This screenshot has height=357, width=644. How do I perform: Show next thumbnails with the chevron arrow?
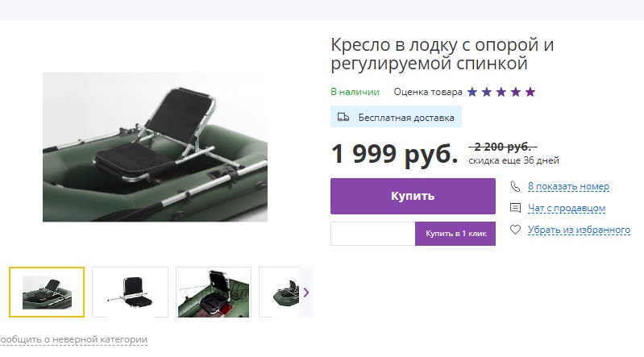[306, 292]
